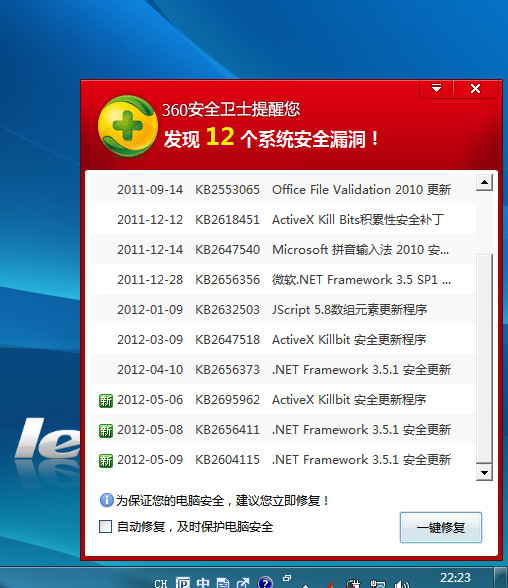Click the 中 input mode icon in the taskbar
The width and height of the screenshot is (508, 588).
(x=203, y=582)
